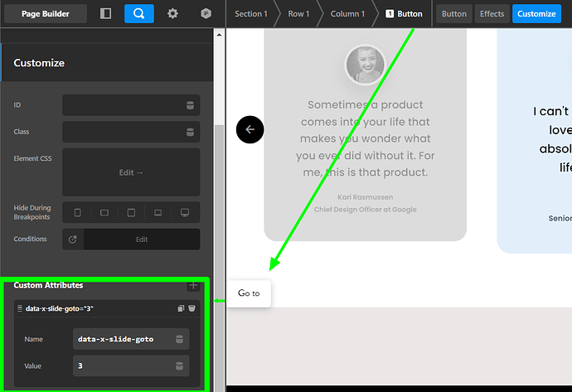Hide during landscape phone breakpoint

tap(104, 213)
